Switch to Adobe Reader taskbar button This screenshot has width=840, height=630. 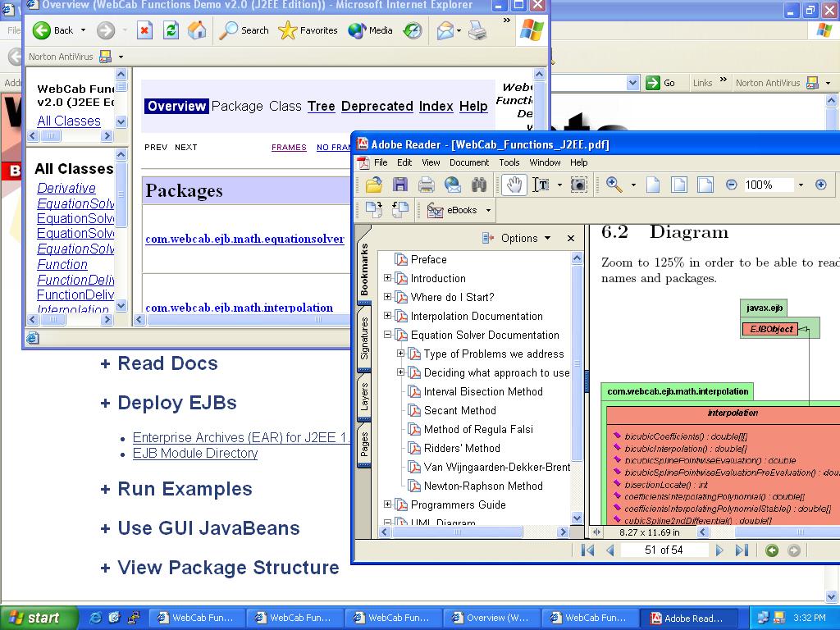(689, 619)
